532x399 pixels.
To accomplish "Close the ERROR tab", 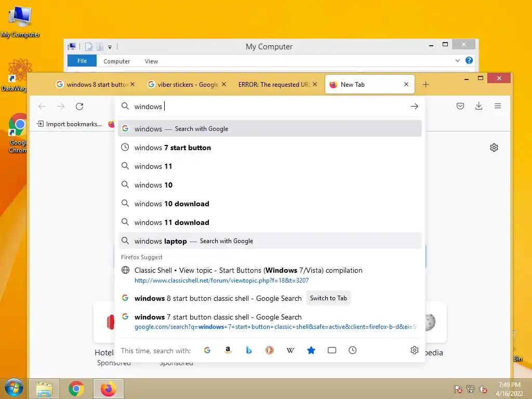I will [315, 84].
